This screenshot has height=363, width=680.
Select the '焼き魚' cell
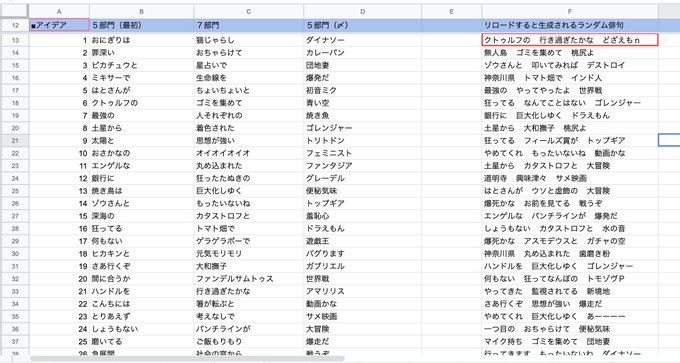[362, 115]
